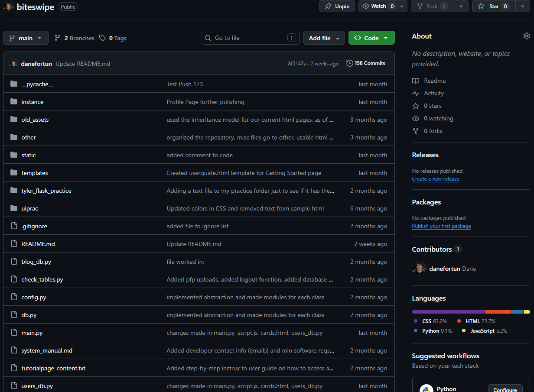This screenshot has height=392, width=534.
Task: Click the eye icon beside 0 watching
Action: pyautogui.click(x=416, y=118)
